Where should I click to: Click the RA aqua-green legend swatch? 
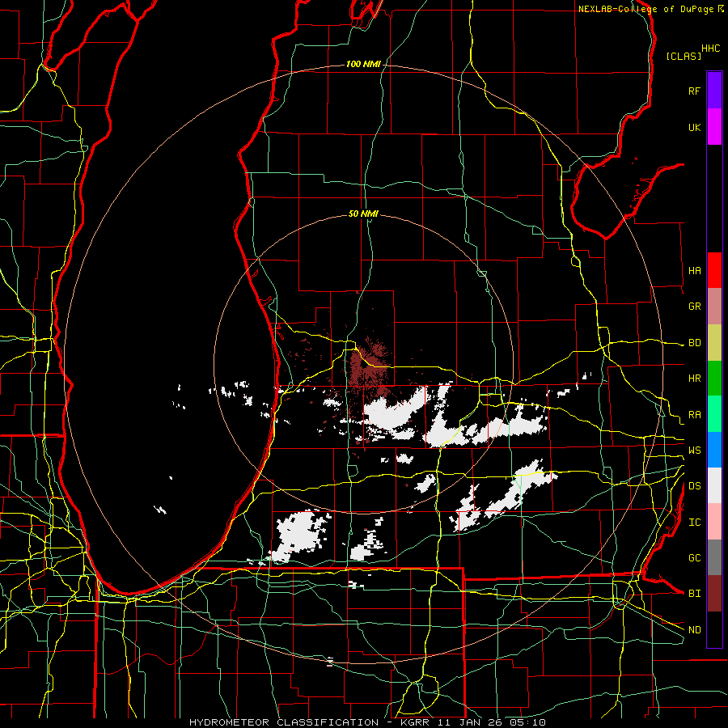pos(714,414)
